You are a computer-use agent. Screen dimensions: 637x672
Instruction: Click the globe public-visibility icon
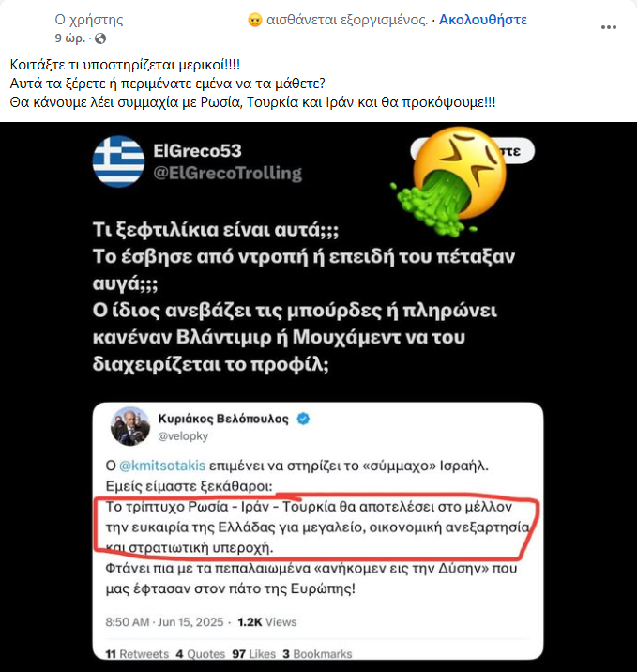click(100, 39)
